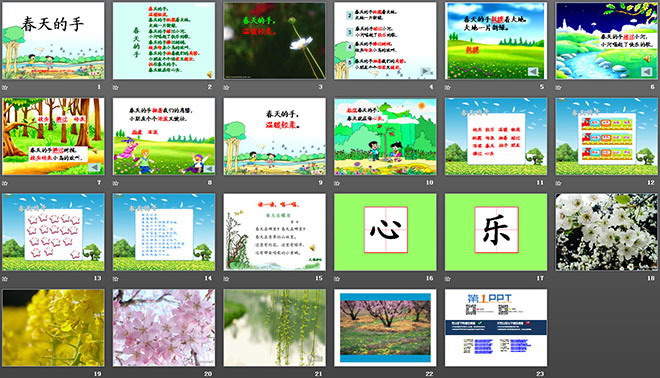660x378 pixels.
Task: Select slide 3 with the white flower photo
Action: pyautogui.click(x=274, y=41)
